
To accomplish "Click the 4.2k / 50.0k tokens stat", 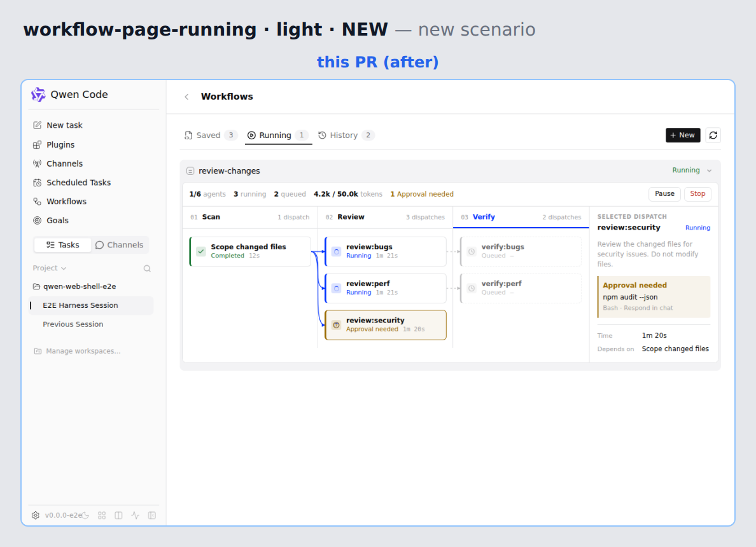I will pyautogui.click(x=347, y=194).
